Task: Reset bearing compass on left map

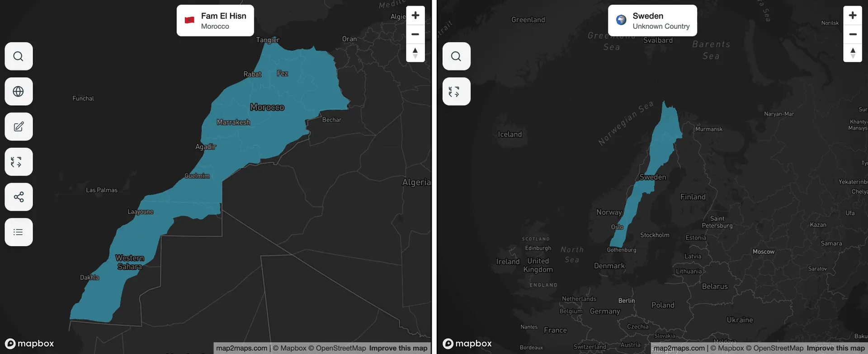Action: 415,53
